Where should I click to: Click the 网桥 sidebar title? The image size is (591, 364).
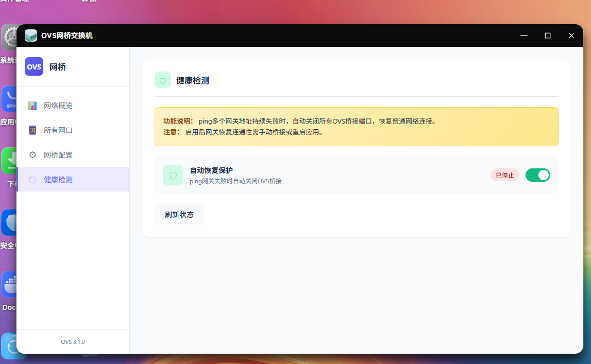click(x=58, y=67)
